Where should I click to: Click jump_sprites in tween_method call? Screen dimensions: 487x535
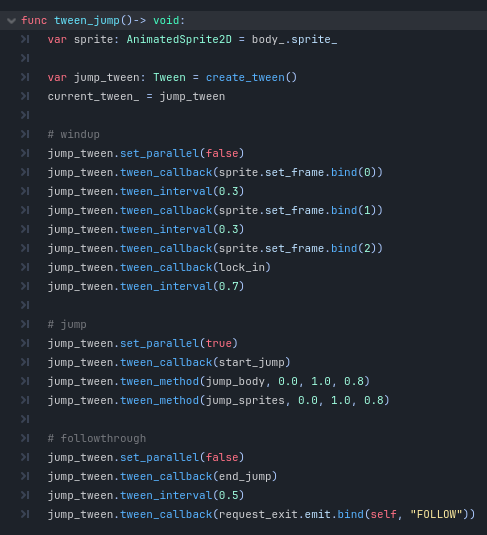tap(245, 400)
